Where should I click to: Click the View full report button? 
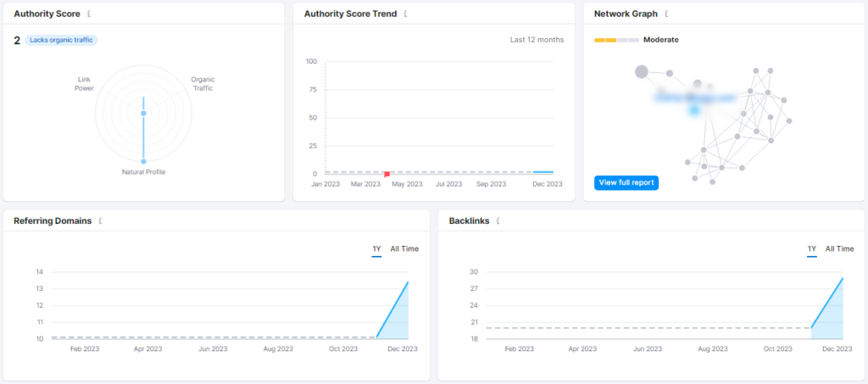626,182
